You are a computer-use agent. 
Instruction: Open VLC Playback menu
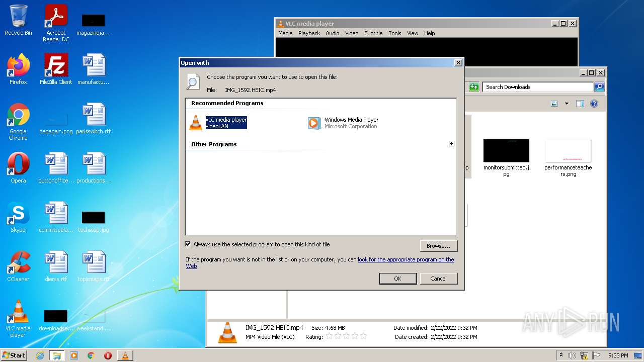(309, 33)
